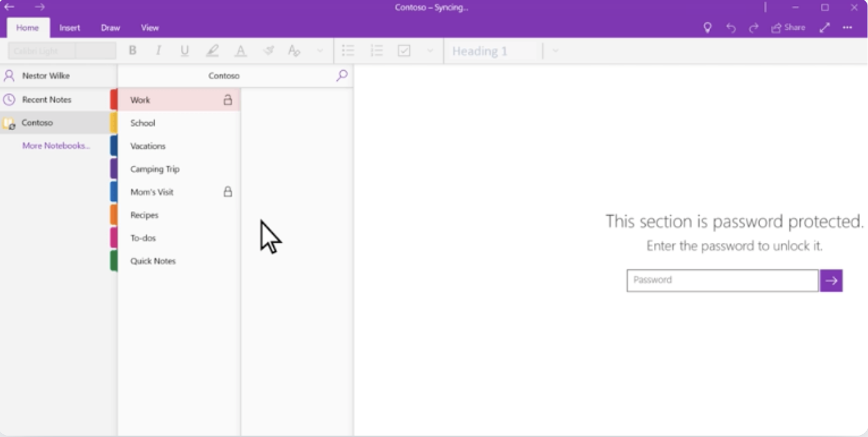Open the Heading 1 style box
The height and width of the screenshot is (437, 868).
[x=495, y=51]
